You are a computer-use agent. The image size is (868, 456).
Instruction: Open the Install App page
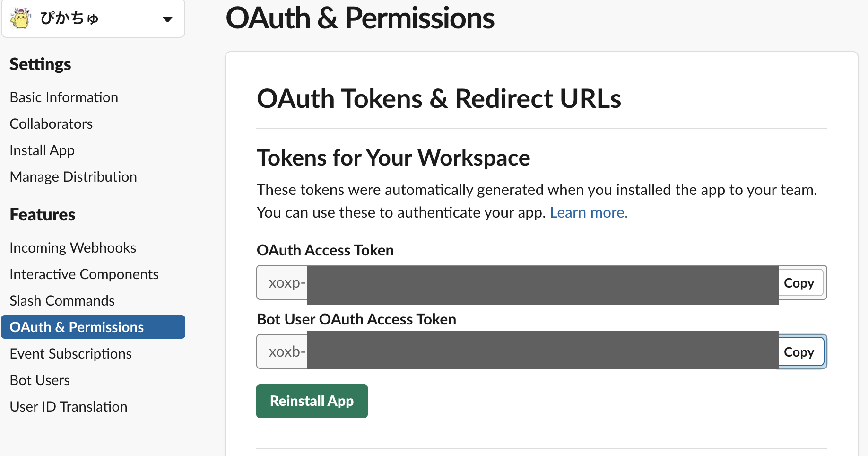pyautogui.click(x=42, y=150)
